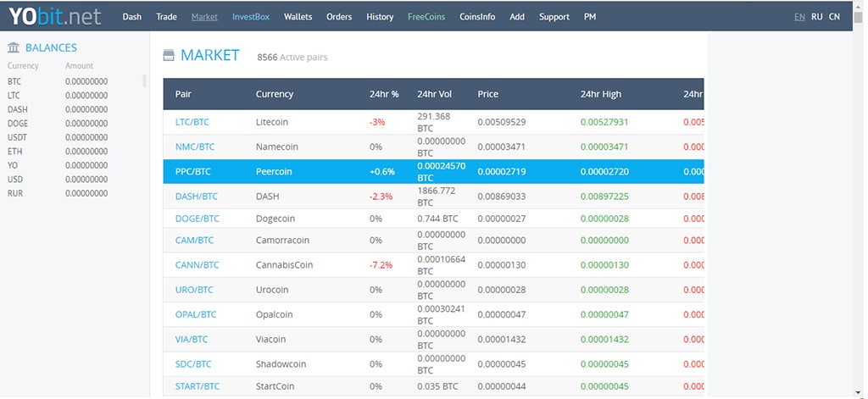Click the Shadowcoin currency name cell
Screen dimensions: 868x399
pos(281,364)
